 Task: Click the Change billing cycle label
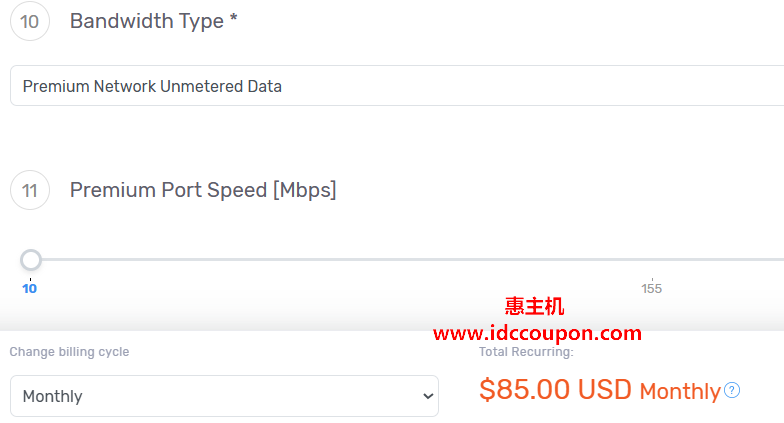point(69,352)
